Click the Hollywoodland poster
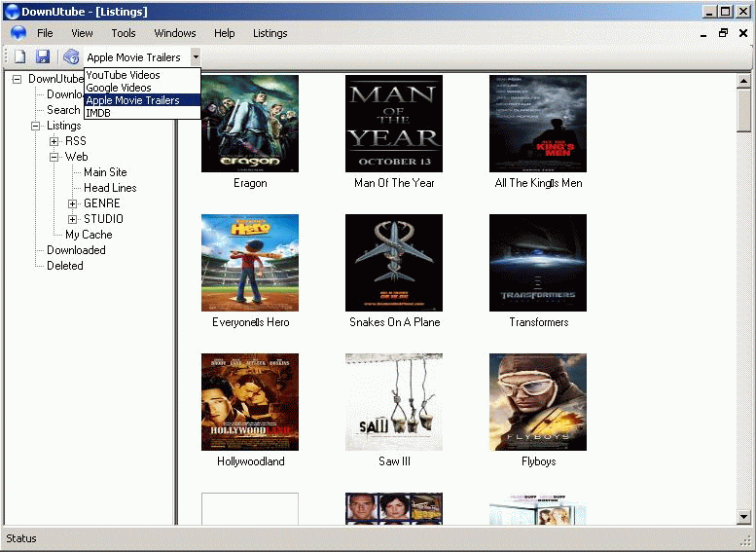This screenshot has width=756, height=552. coord(250,402)
